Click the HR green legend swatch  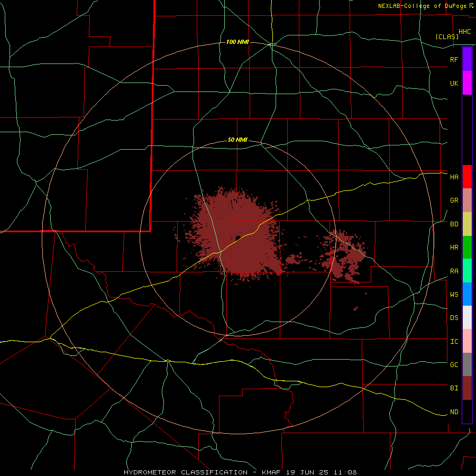point(467,247)
